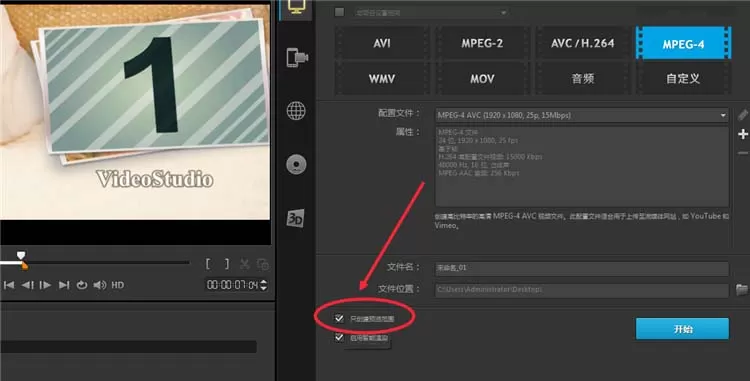The width and height of the screenshot is (750, 381).
Task: Split clip with the scissors icon
Action: [x=244, y=264]
